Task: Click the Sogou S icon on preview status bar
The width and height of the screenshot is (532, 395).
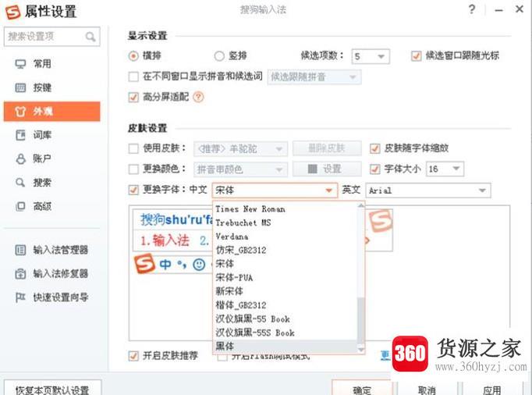Action: point(144,264)
